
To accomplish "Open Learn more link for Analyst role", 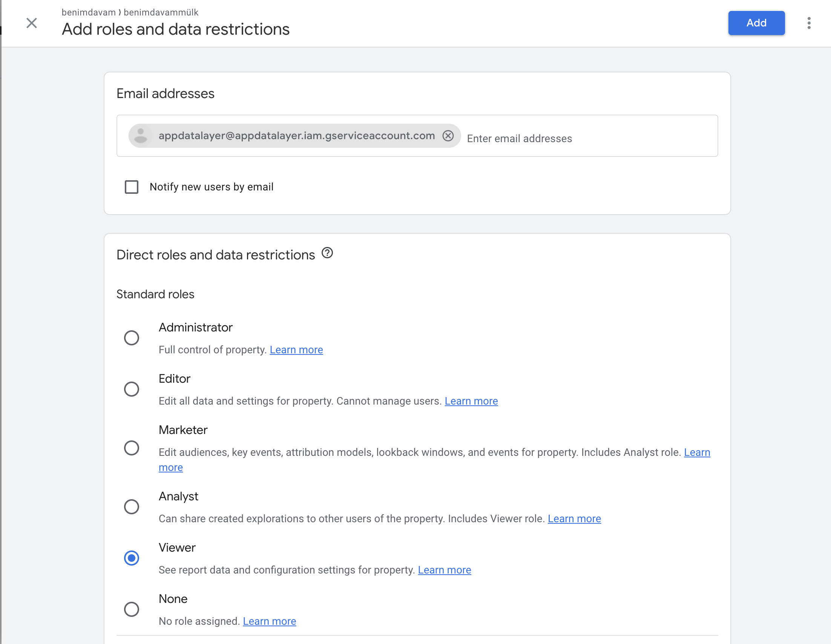I will [x=574, y=518].
